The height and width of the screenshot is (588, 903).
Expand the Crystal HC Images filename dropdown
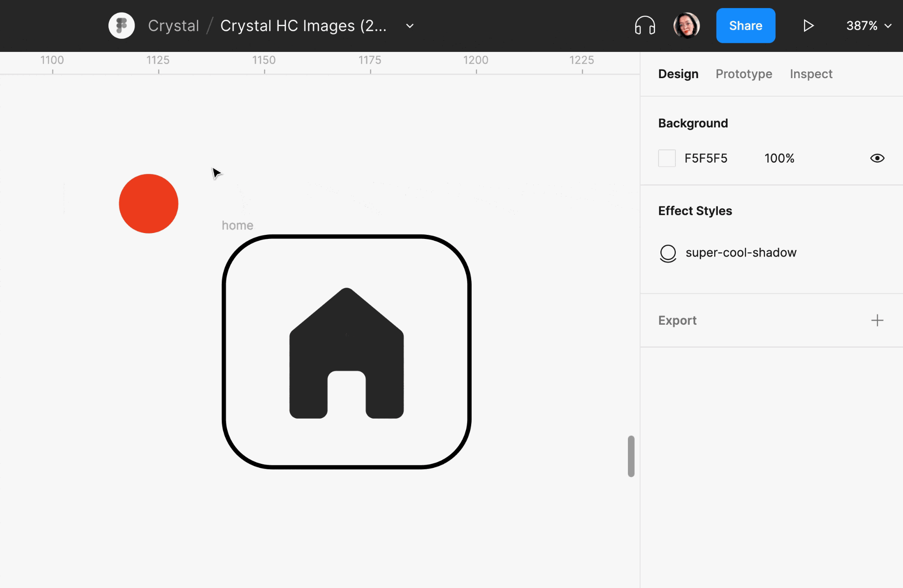[411, 26]
